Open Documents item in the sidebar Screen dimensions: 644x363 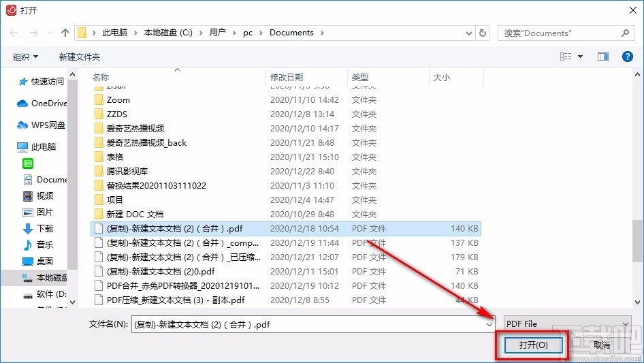tap(44, 180)
